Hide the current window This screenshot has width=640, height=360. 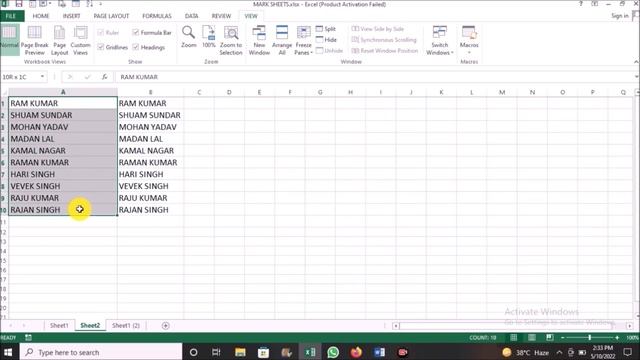click(x=326, y=40)
